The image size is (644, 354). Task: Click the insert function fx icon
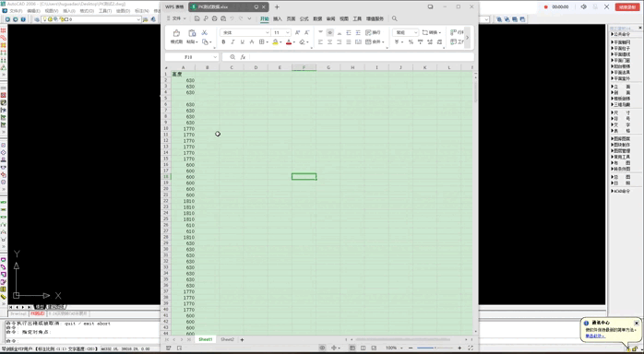point(243,57)
